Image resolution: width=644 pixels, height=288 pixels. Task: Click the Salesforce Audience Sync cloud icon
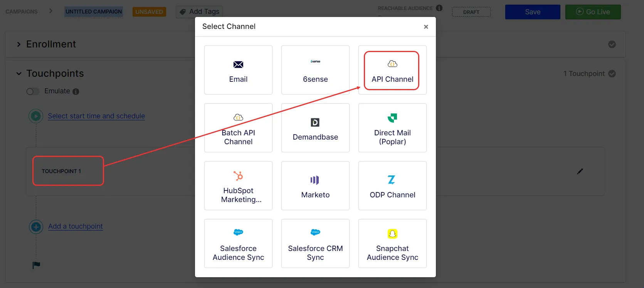coord(238,232)
